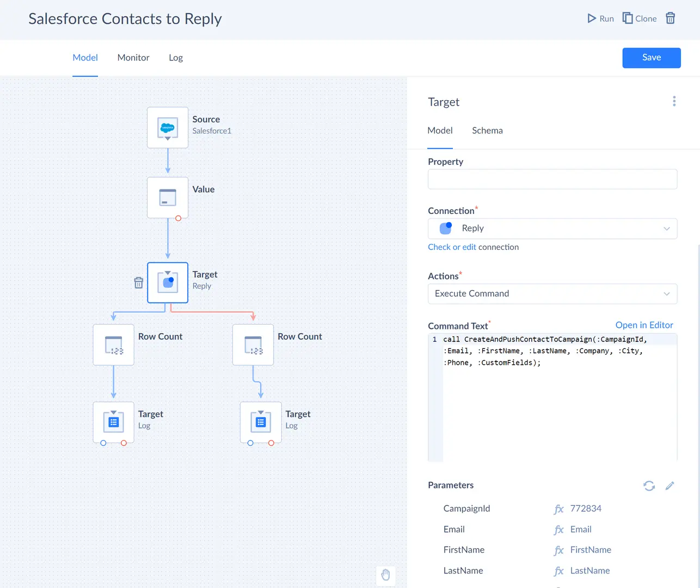Open fx expression for FirstName parameter

(559, 550)
